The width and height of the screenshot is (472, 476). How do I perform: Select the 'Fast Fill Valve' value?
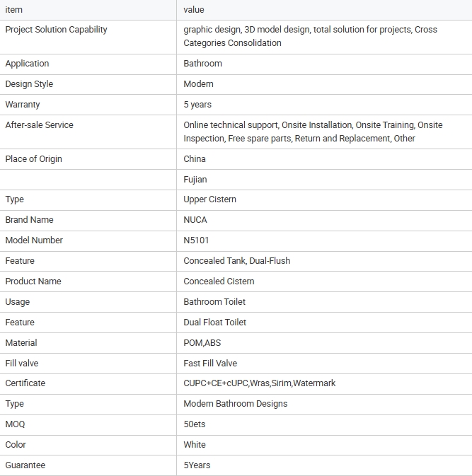[x=210, y=364]
